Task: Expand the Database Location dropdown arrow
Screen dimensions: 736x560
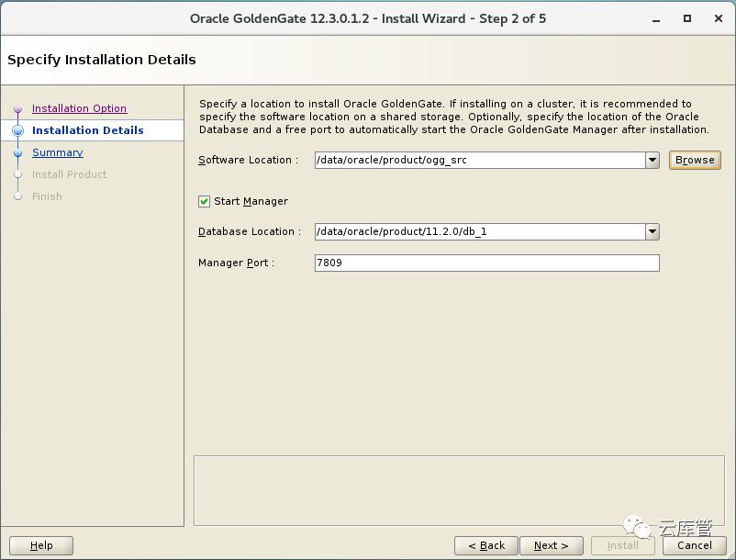Action: [x=652, y=232]
